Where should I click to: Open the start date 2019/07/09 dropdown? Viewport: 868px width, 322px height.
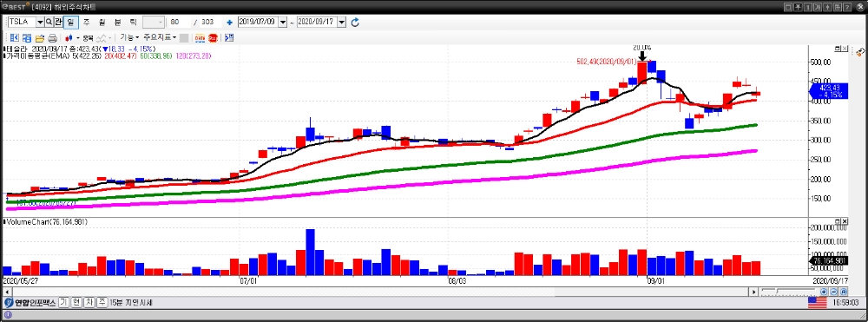click(x=283, y=22)
